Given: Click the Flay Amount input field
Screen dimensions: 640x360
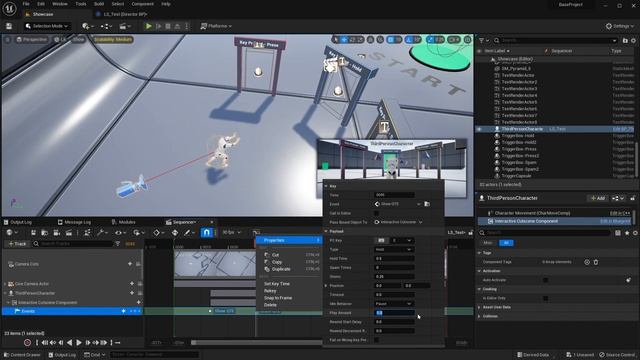Looking at the screenshot, I should [x=394, y=313].
